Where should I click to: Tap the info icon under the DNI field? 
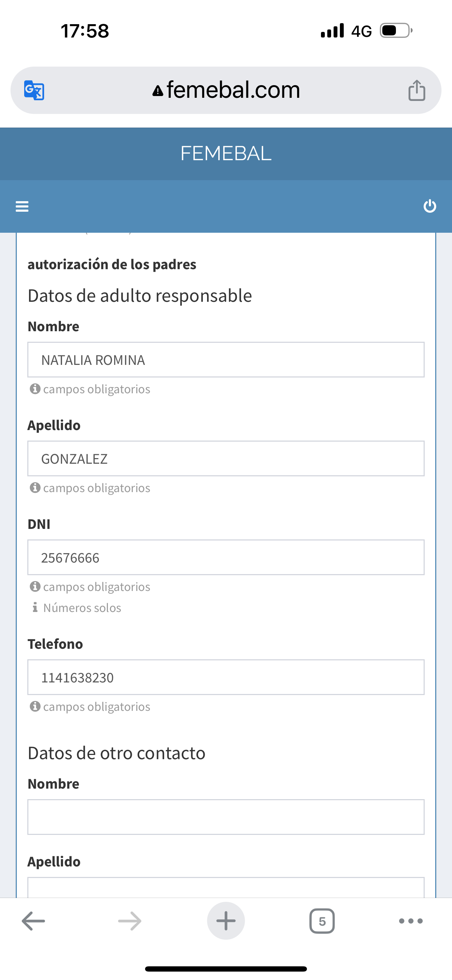click(35, 587)
